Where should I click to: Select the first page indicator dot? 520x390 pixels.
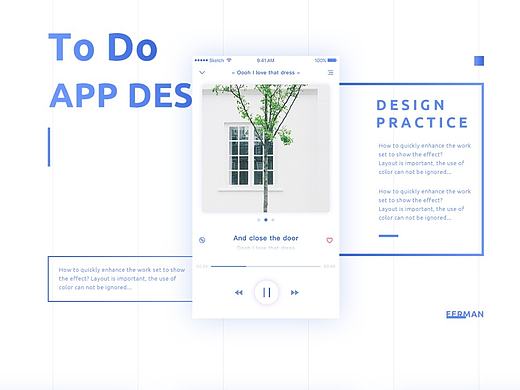259,220
